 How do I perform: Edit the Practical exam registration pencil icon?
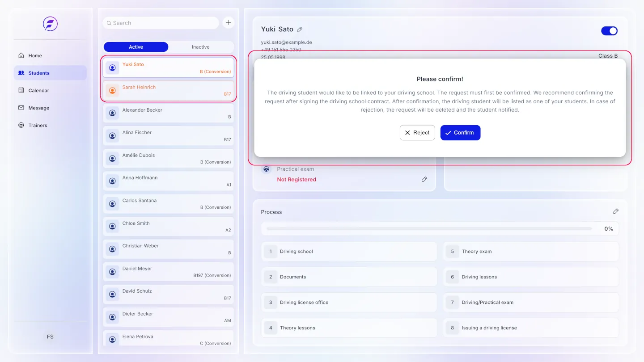(424, 179)
